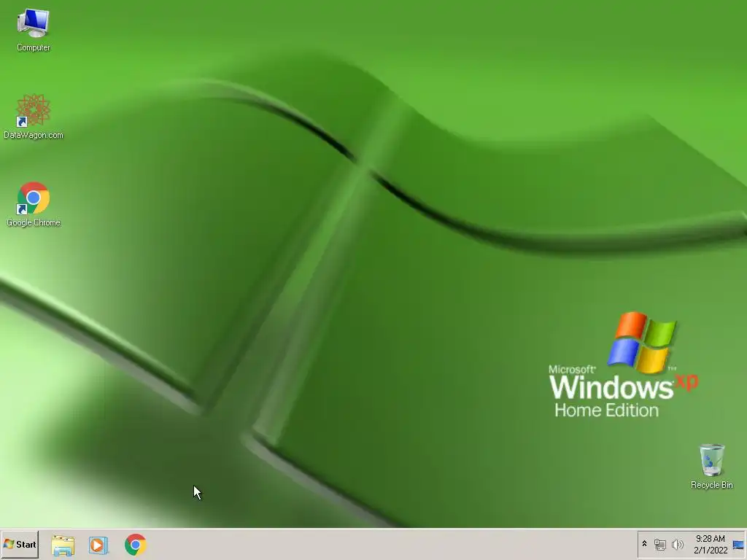The image size is (747, 560).
Task: Select the Computer desktop icon
Action: pos(33,30)
